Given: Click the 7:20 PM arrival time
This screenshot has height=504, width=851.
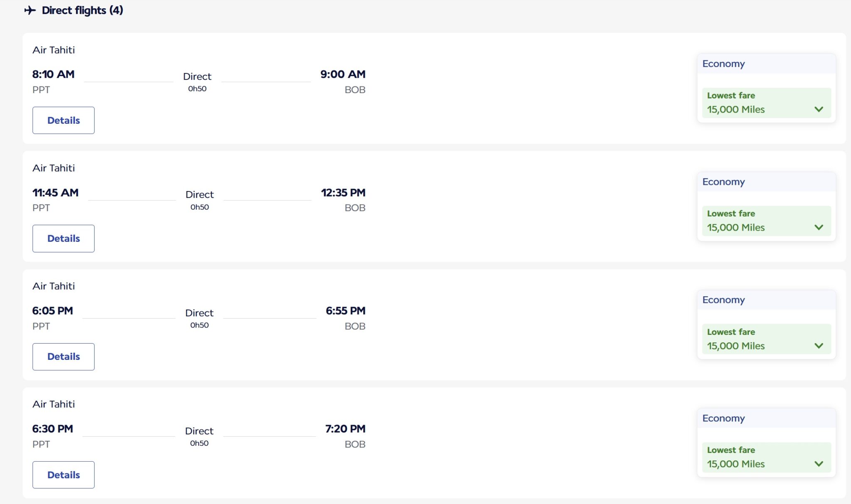Looking at the screenshot, I should pyautogui.click(x=345, y=429).
